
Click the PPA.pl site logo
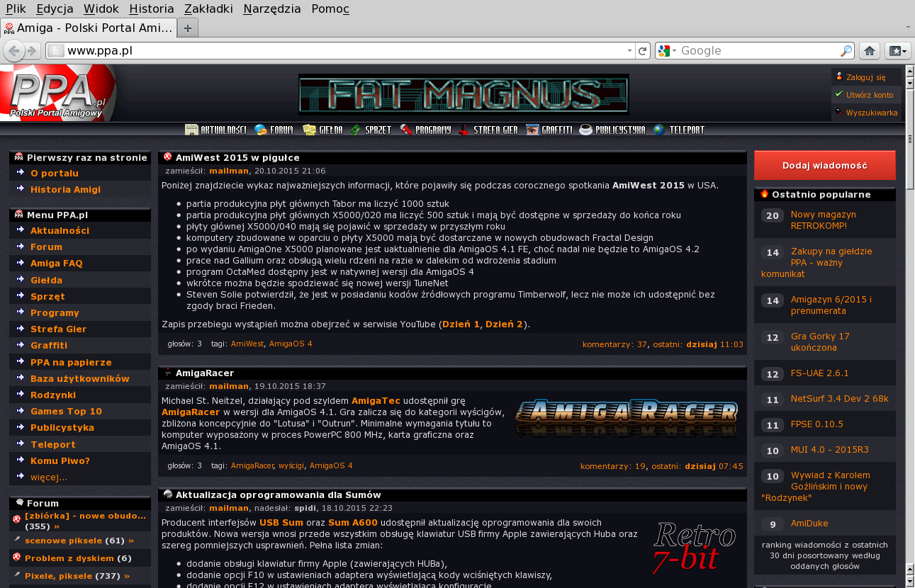click(x=57, y=92)
